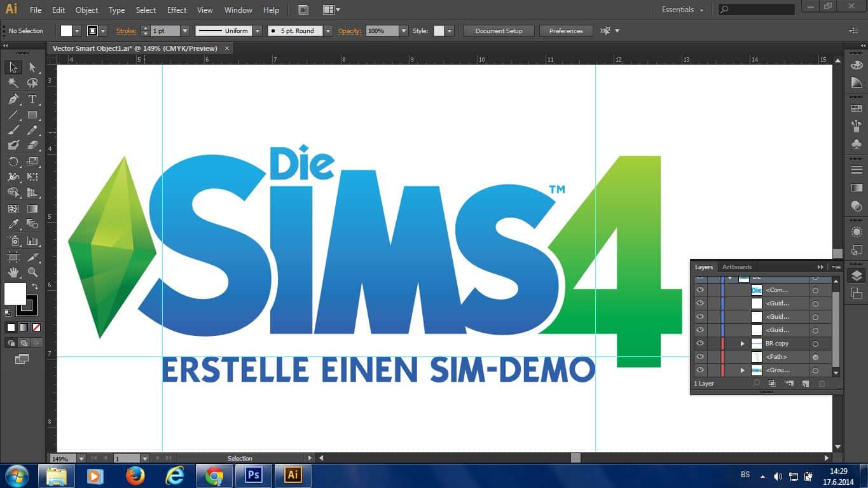Click the white Fill color swatch in toolbox
The height and width of the screenshot is (488, 868).
tap(15, 294)
